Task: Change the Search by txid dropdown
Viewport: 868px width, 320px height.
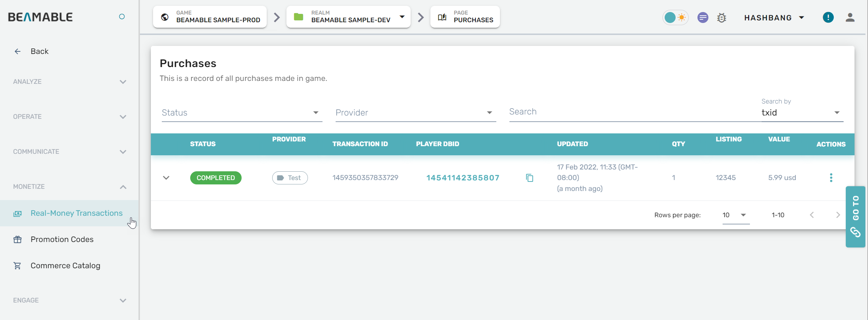Action: (802, 113)
